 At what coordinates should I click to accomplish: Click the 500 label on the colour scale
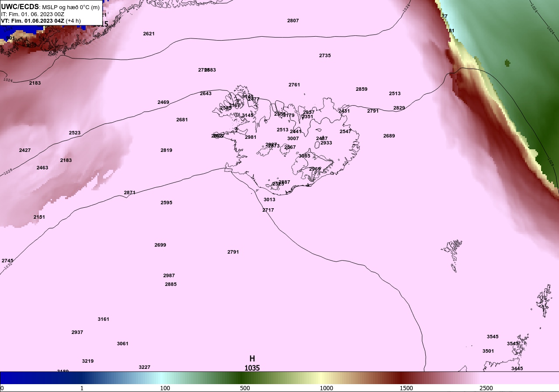[245, 388]
